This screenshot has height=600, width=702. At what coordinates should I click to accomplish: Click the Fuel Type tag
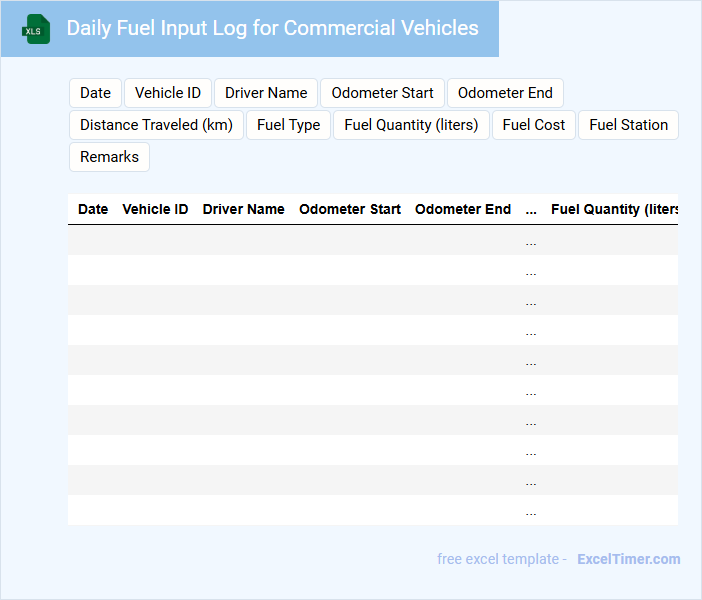[288, 125]
